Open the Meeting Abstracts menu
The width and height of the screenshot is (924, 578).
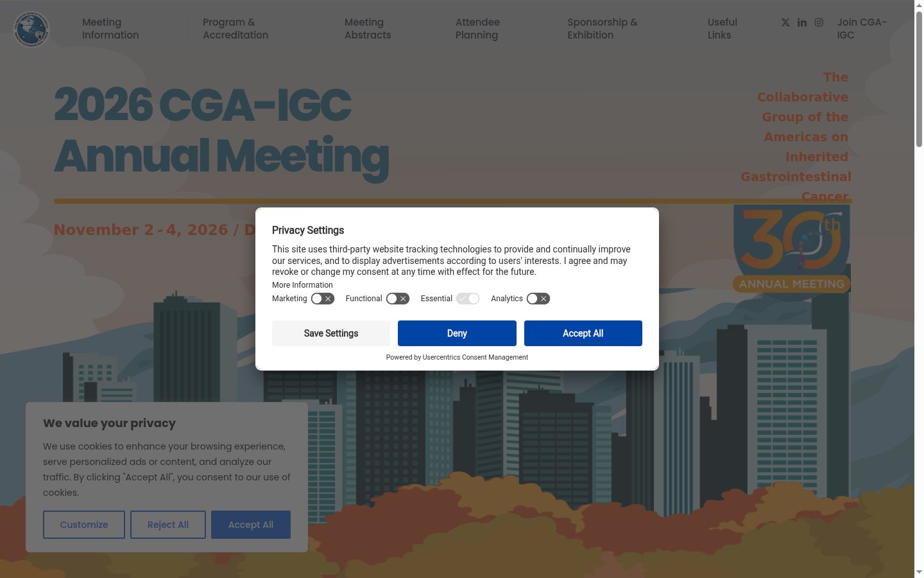coord(368,29)
